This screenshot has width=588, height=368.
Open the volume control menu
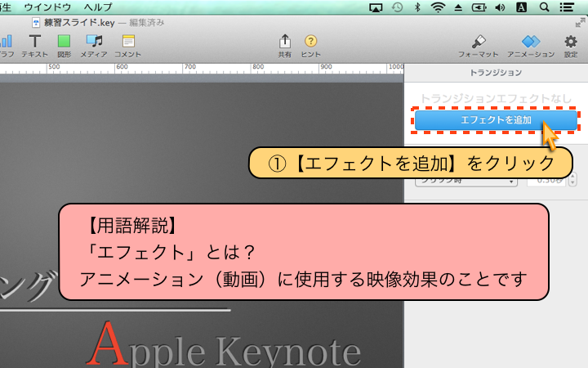500,7
